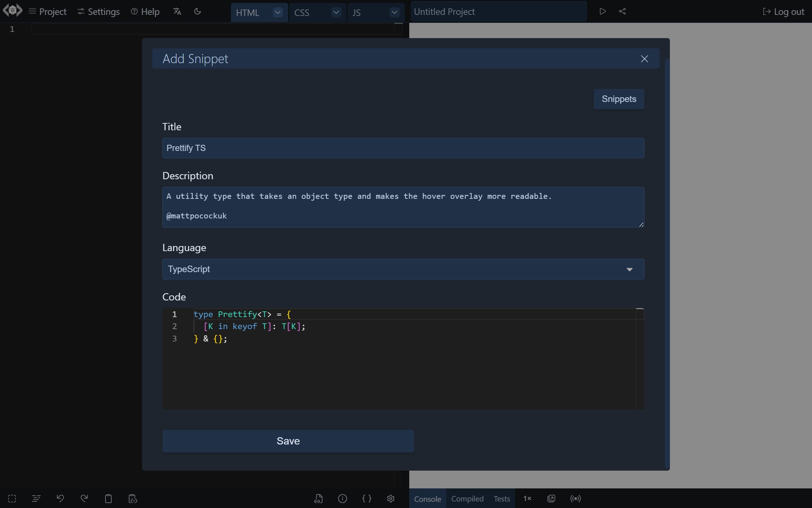
Task: Redo the last edit in the toolbar
Action: [84, 499]
